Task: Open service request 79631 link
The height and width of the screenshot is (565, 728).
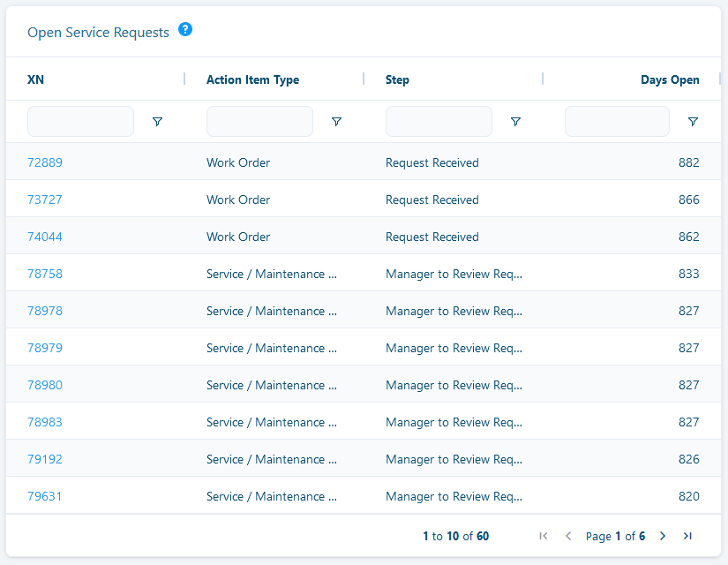Action: pos(45,496)
